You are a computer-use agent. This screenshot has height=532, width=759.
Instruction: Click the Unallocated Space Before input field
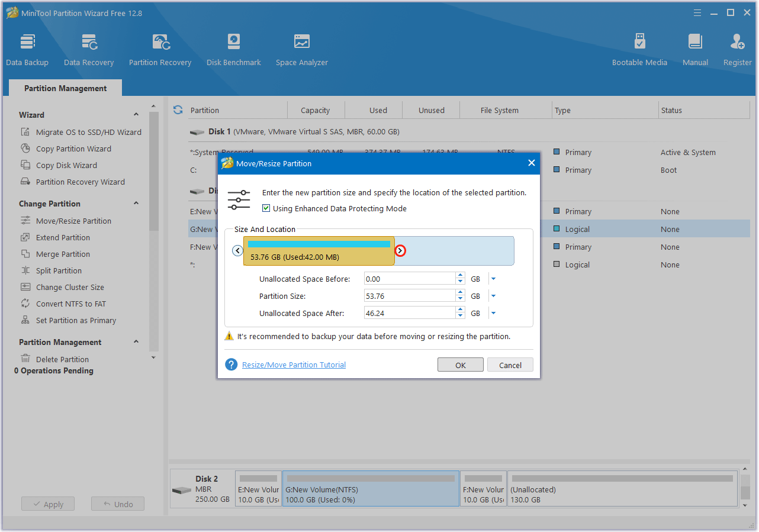pyautogui.click(x=410, y=279)
